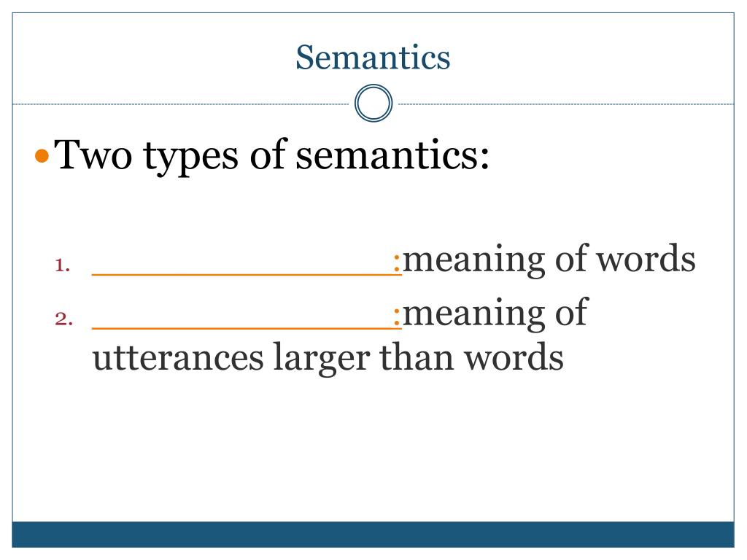Select the 'Two types of semantics:' heading

click(271, 155)
